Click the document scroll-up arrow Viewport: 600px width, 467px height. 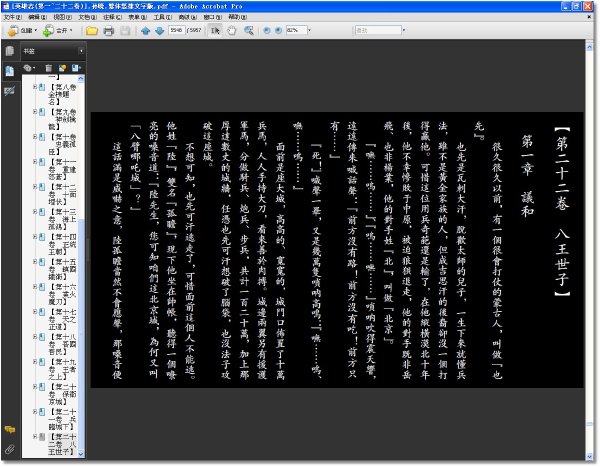coord(589,46)
